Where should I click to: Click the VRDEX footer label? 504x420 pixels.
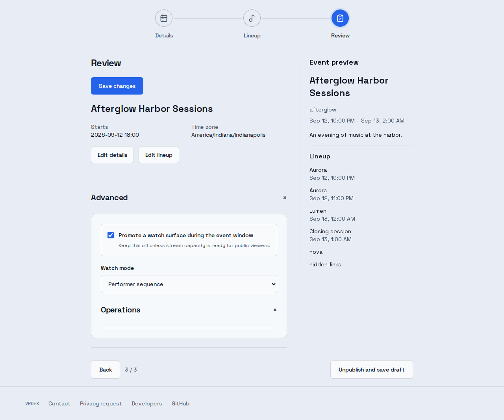tap(32, 403)
